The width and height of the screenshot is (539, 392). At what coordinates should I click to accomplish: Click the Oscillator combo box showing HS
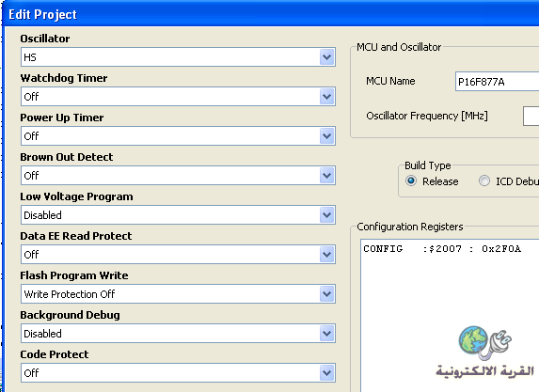click(x=178, y=57)
